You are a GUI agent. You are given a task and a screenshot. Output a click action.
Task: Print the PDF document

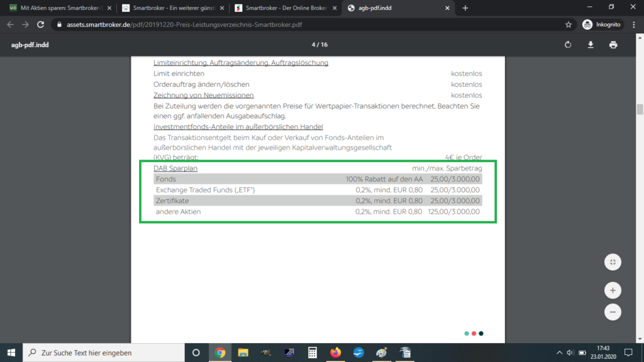pos(613,45)
